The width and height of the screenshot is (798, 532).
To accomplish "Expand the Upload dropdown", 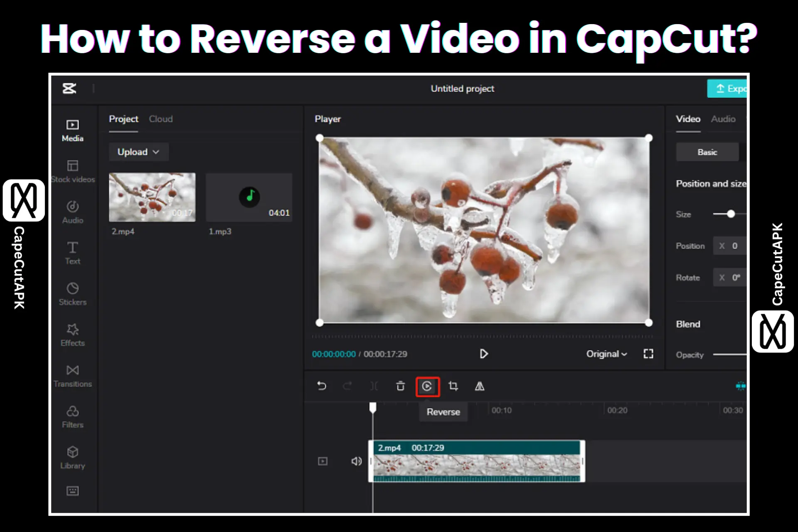I will [x=138, y=152].
